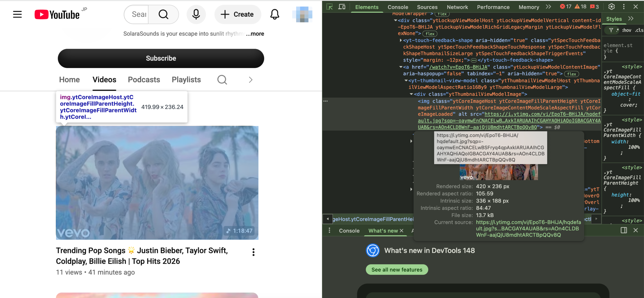Toggle .cls element classes panel
Screen dimensions: 644x298
[639, 30]
